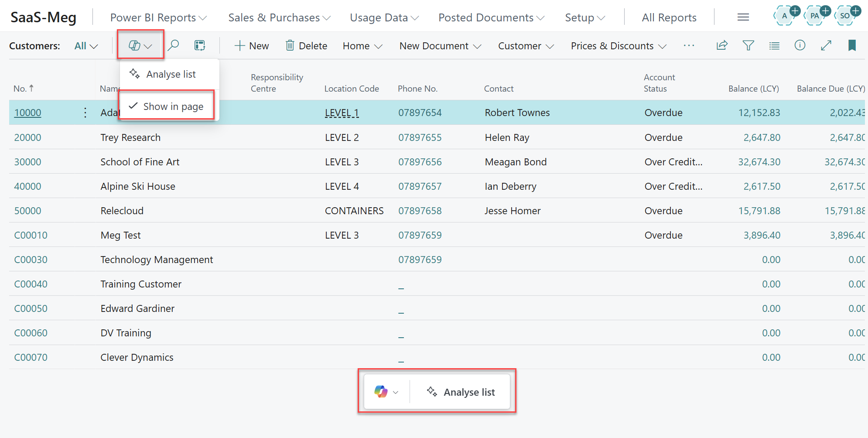Open Sales & Purchases menu
Screen dimensions: 868x438
point(279,17)
